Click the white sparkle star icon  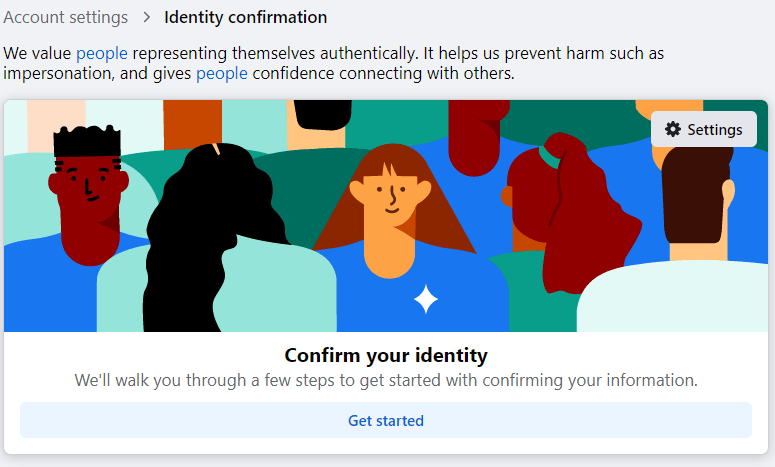point(426,299)
